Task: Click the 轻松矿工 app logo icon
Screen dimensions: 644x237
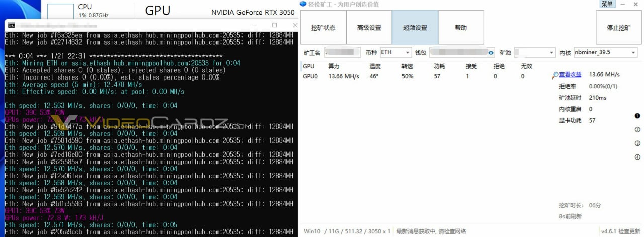Action: click(303, 4)
